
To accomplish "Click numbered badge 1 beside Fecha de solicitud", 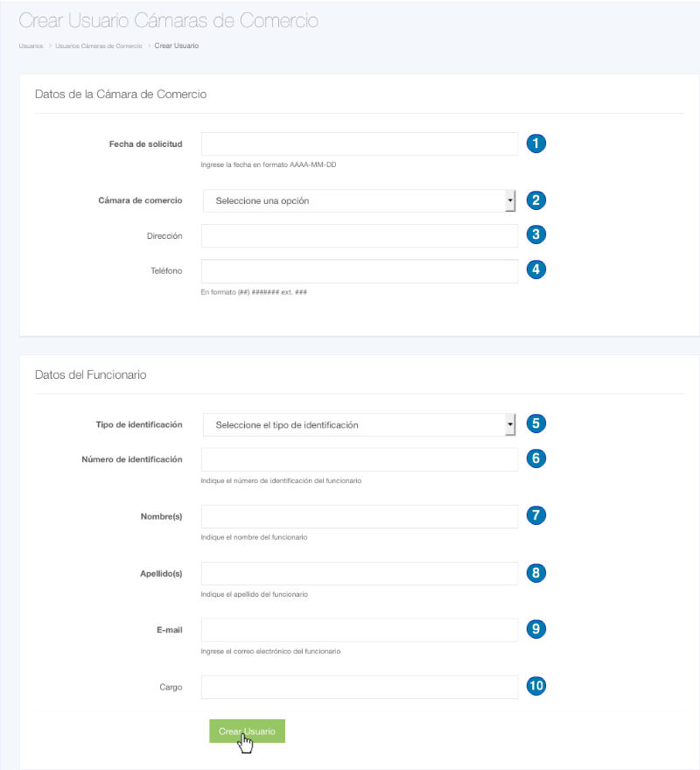I will pyautogui.click(x=536, y=143).
